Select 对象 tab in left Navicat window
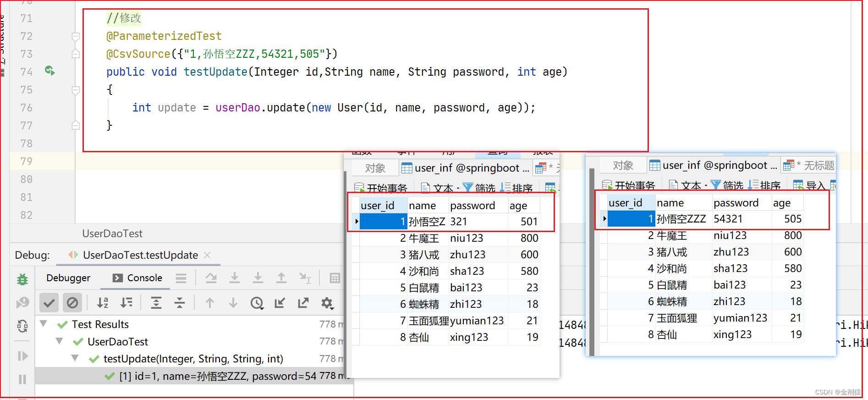Image resolution: width=868 pixels, height=400 pixels. click(375, 168)
